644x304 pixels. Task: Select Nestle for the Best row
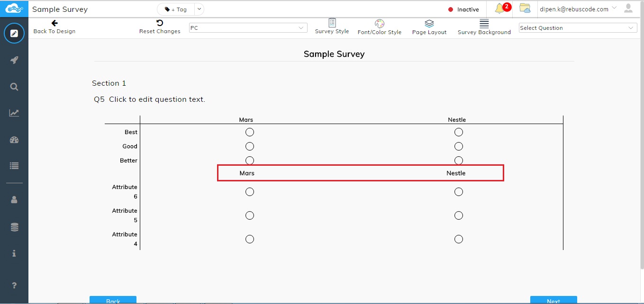tap(458, 132)
